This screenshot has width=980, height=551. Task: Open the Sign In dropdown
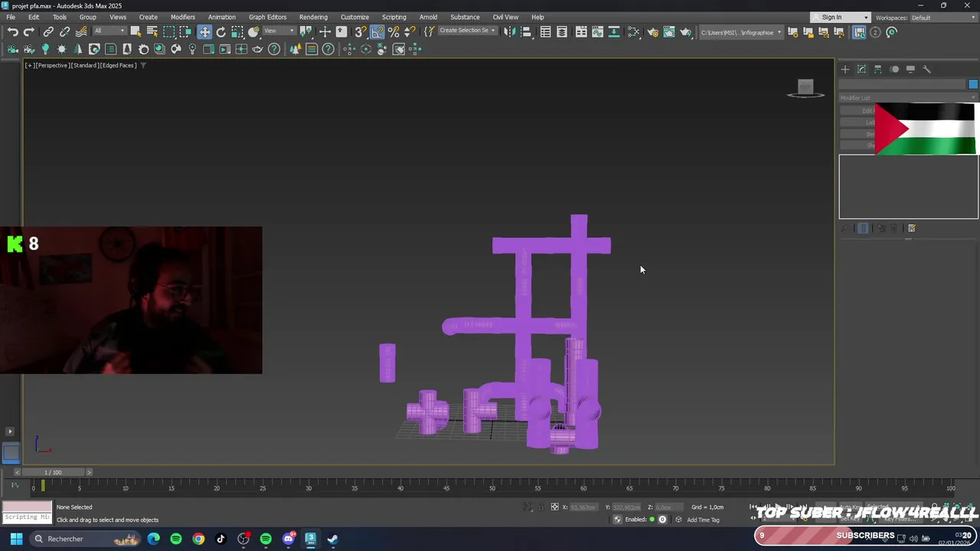[840, 18]
